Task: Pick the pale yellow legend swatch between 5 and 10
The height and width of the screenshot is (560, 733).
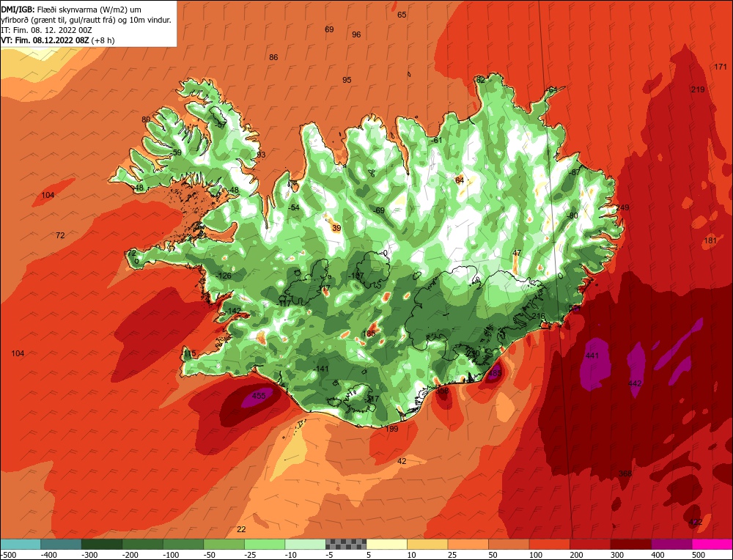Action: point(386,544)
